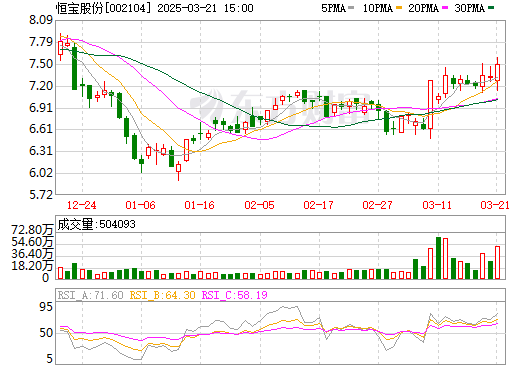The image size is (520, 365).
Task: Click the RSI_C:58.19 indicator label
Action: (235, 295)
